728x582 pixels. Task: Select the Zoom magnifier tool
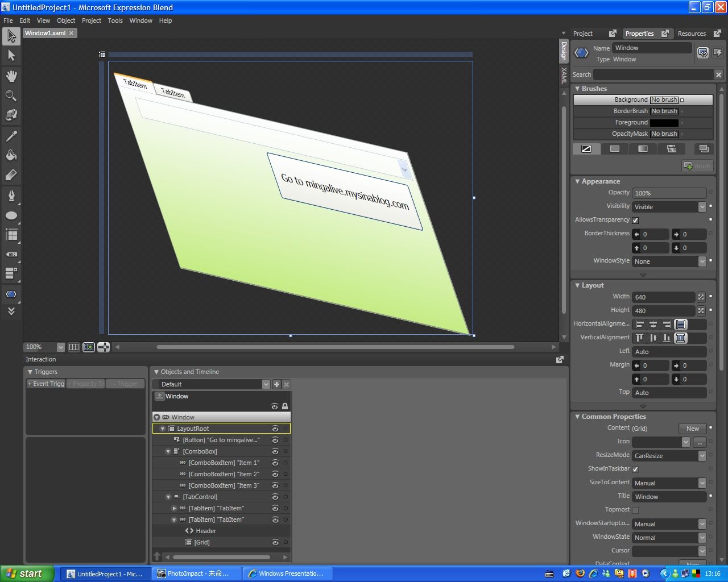coord(11,95)
